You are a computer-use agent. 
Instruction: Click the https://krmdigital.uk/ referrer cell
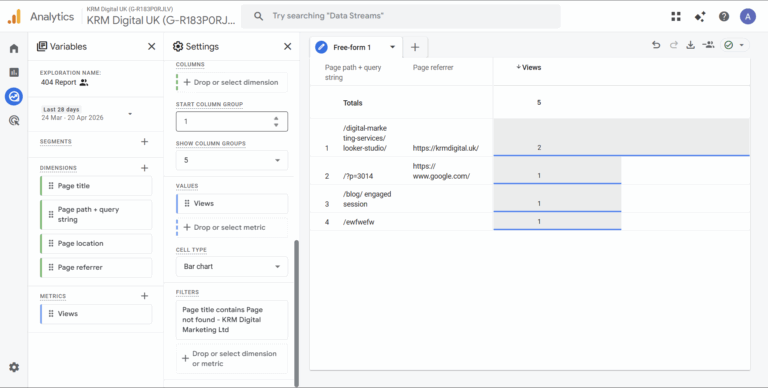[446, 147]
